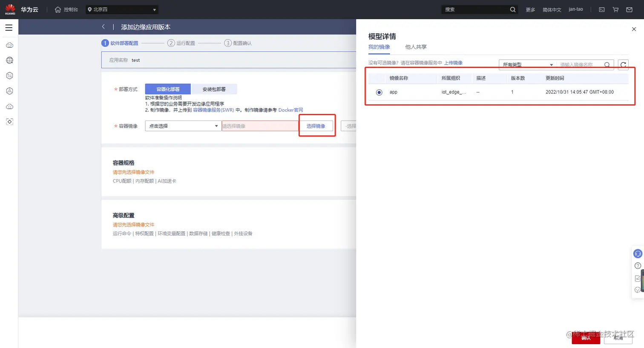
Task: Click the 容器规格 section heading
Action: (124, 163)
